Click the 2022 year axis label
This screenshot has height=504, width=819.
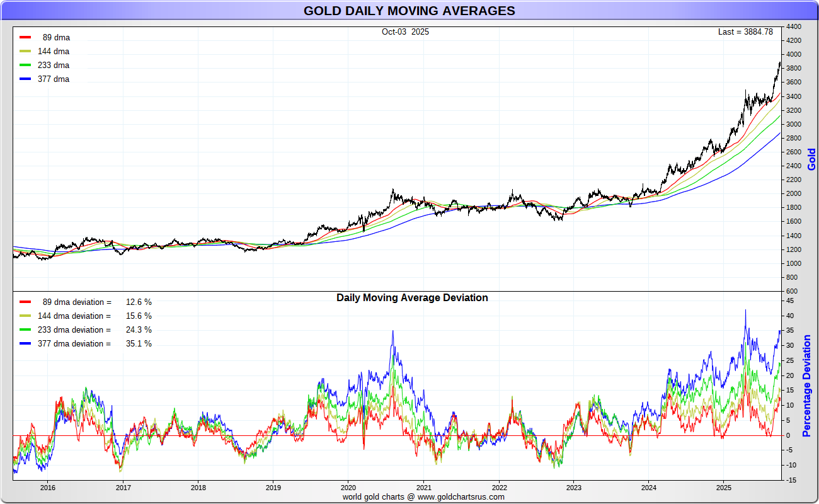tap(499, 488)
